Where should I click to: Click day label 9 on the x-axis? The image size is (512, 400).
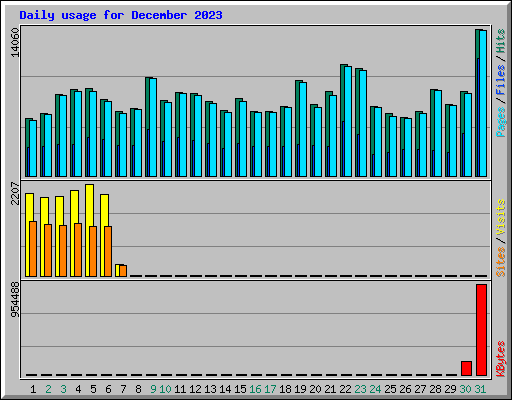coord(153,389)
